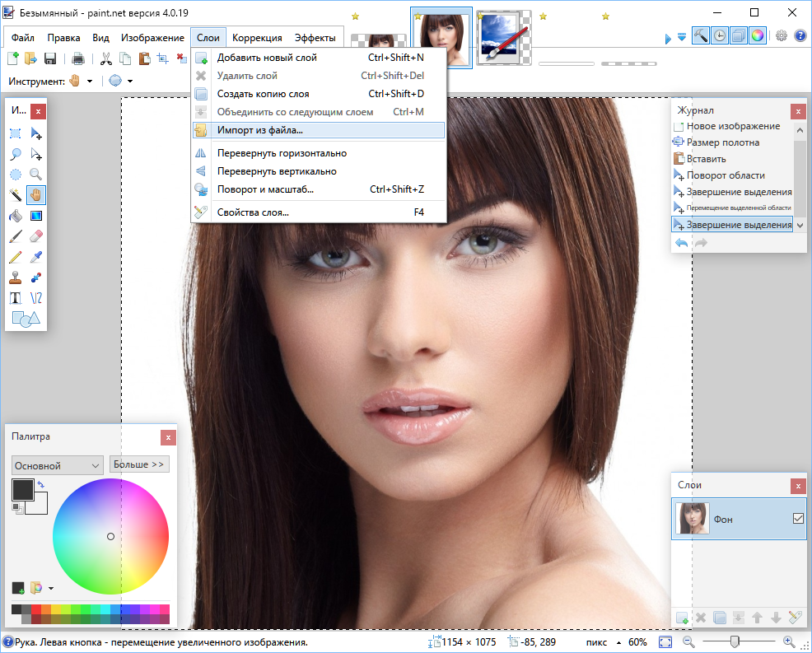The width and height of the screenshot is (812, 653).
Task: Choose Импорт из файла menu entry
Action: pyautogui.click(x=259, y=130)
